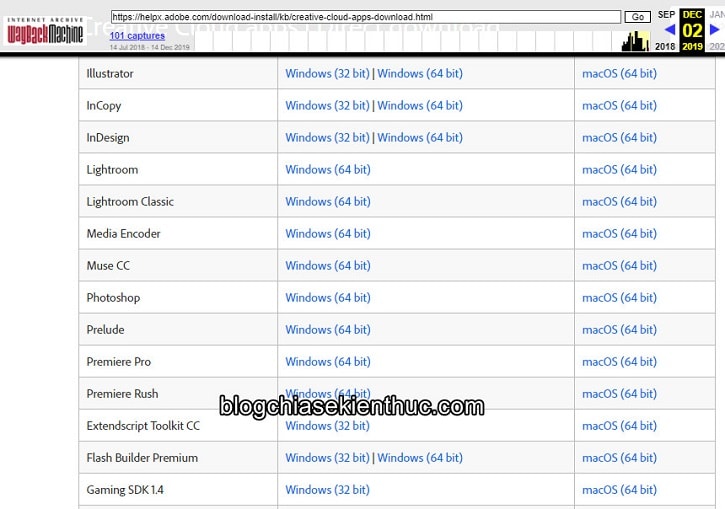Open the 101 captures link

pyautogui.click(x=137, y=36)
